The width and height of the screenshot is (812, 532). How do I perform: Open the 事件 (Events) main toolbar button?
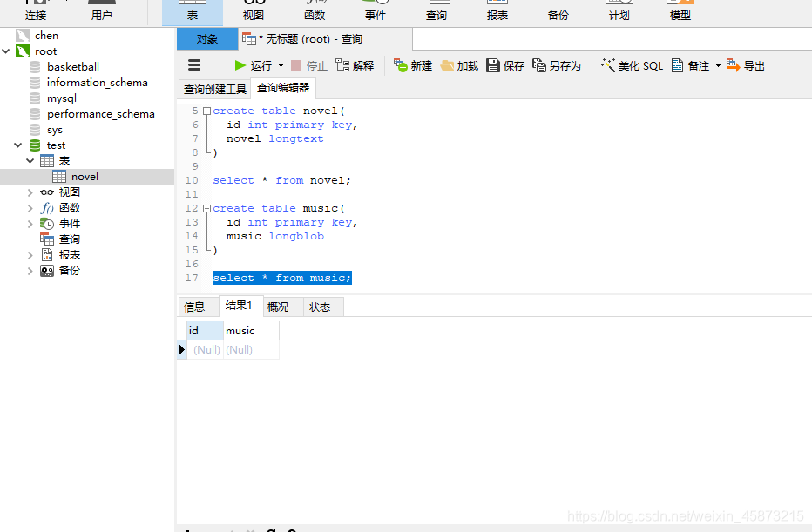tap(376, 12)
